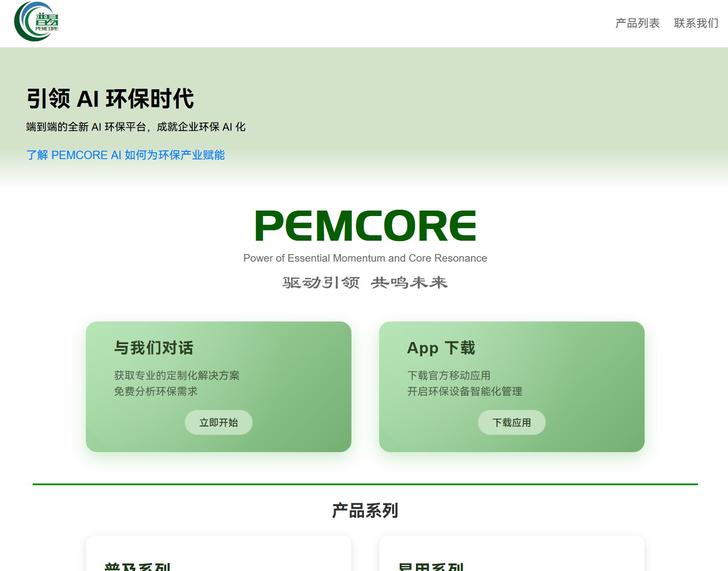Viewport: 728px width, 571px height.
Task: Click the PEMCORE logo in the header
Action: 36,22
